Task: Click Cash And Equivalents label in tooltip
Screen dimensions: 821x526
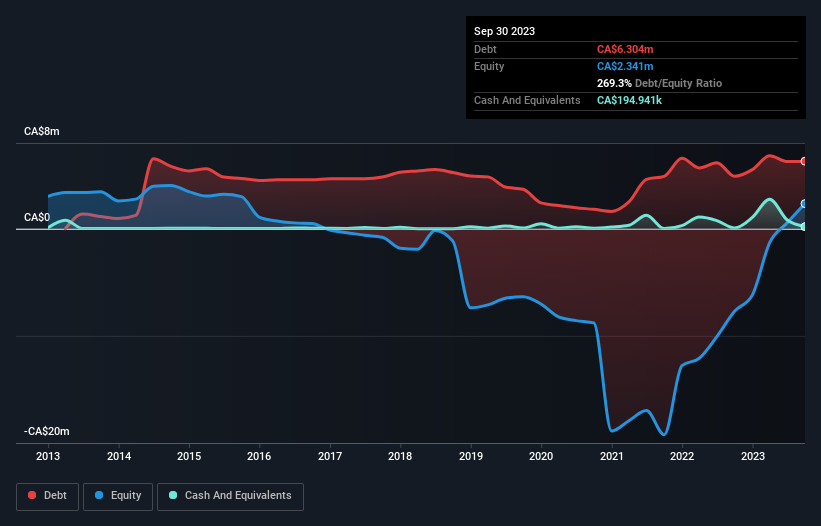Action: (527, 100)
